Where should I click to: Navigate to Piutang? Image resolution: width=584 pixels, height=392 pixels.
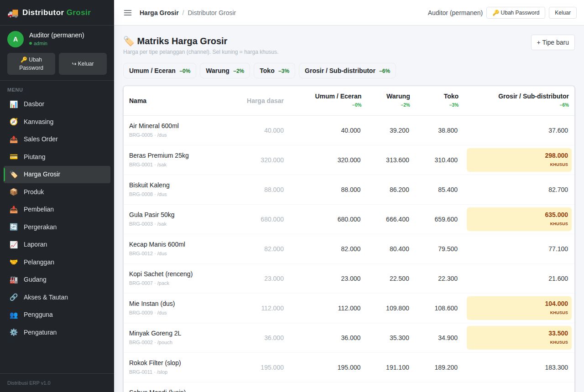pos(57,157)
